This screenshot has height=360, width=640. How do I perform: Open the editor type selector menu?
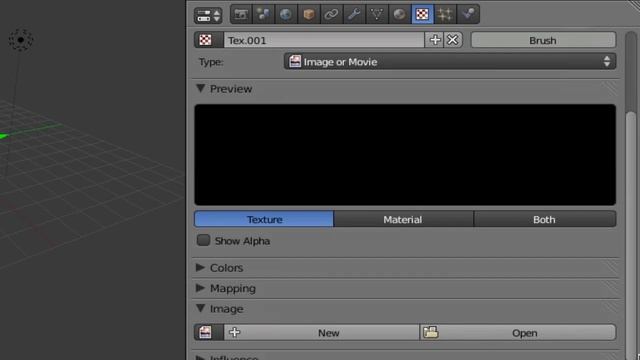(208, 16)
